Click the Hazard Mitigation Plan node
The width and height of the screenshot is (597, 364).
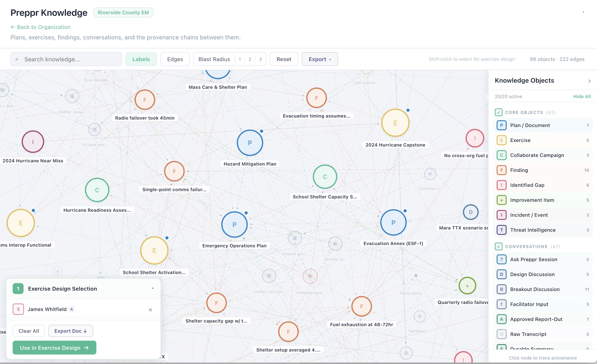point(250,143)
